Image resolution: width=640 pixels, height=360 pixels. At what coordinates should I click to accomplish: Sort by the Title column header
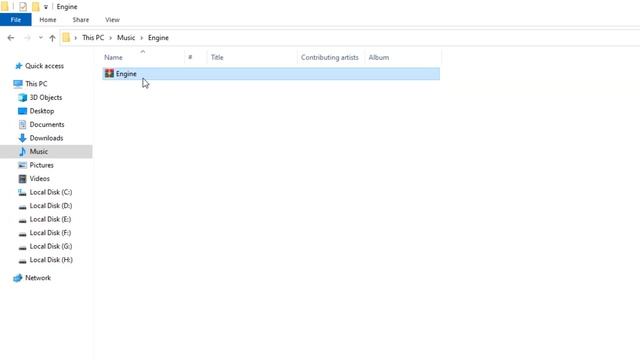tap(217, 58)
